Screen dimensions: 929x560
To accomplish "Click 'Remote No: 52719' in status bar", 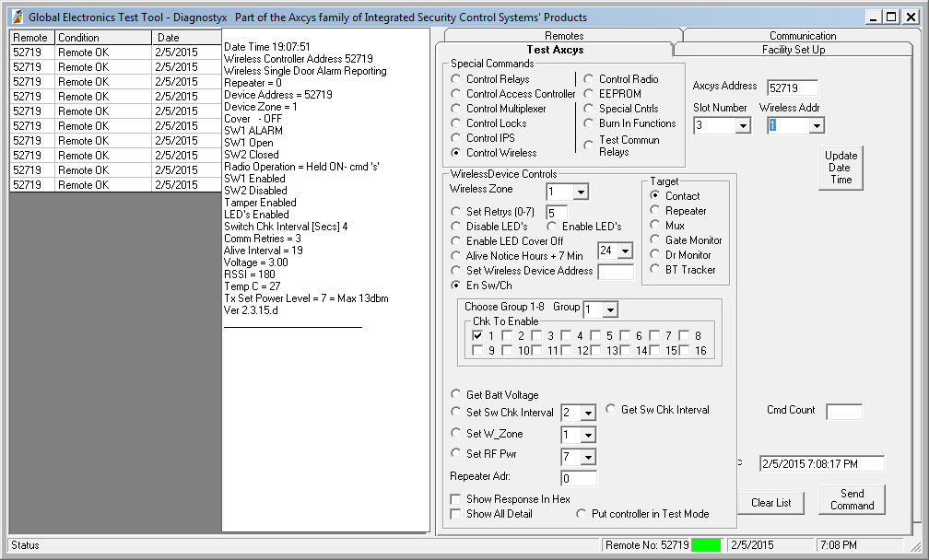I will (647, 545).
